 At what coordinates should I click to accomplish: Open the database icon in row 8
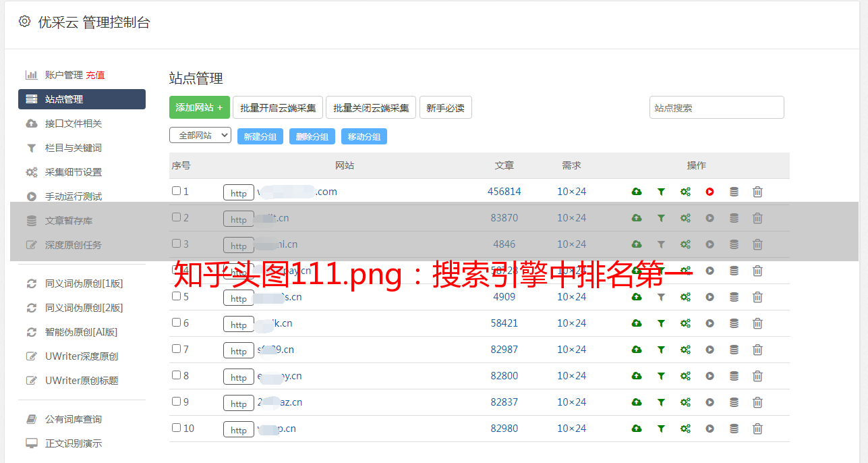coord(734,376)
